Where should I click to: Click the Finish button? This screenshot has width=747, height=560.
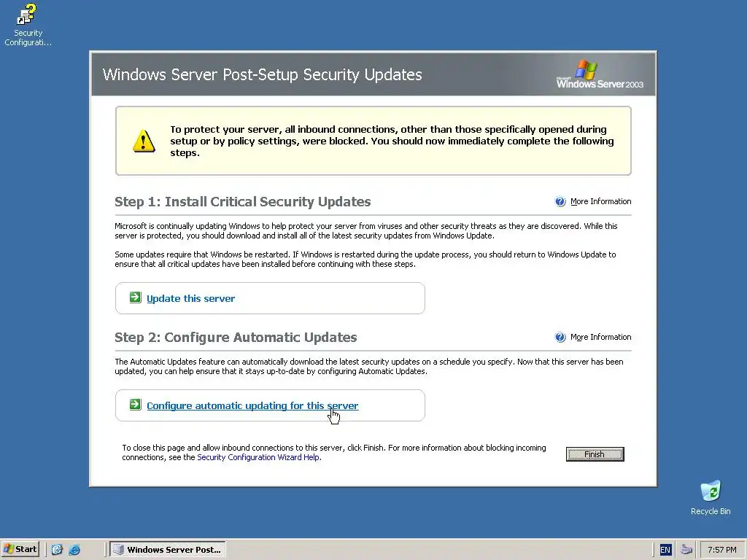[595, 454]
